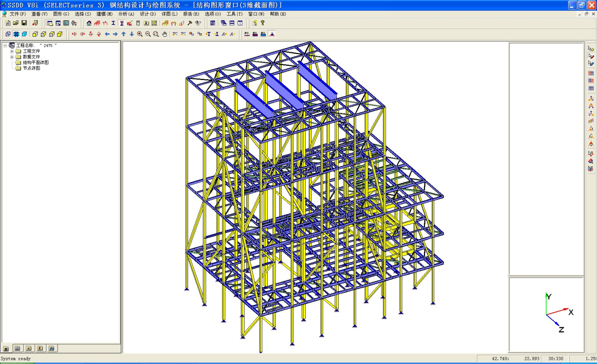
Task: Click the Open file folder icon
Action: [16, 23]
